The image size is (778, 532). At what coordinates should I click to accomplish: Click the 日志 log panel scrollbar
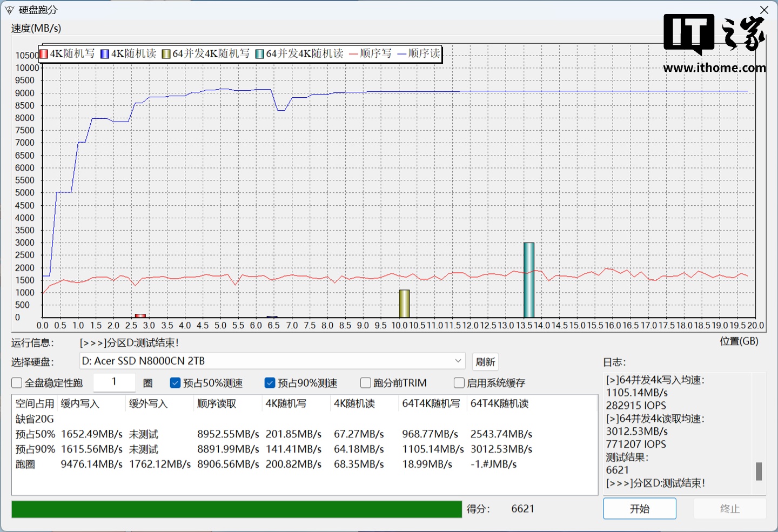[759, 471]
